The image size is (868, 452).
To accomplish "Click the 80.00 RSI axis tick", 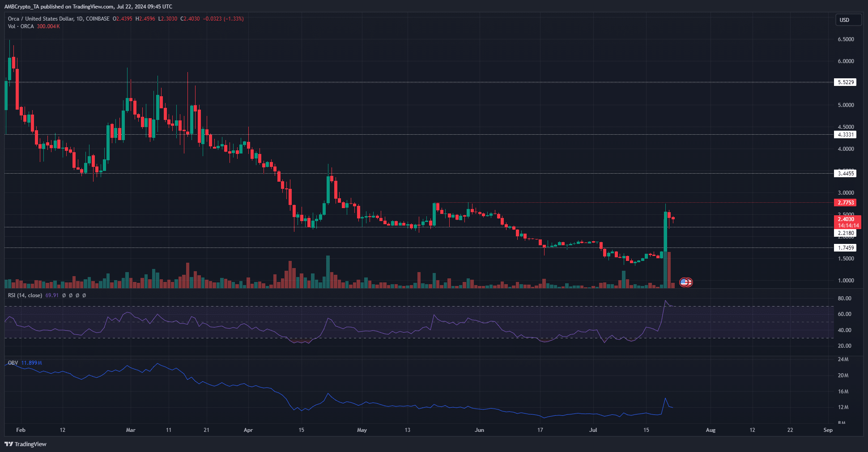I will (844, 298).
